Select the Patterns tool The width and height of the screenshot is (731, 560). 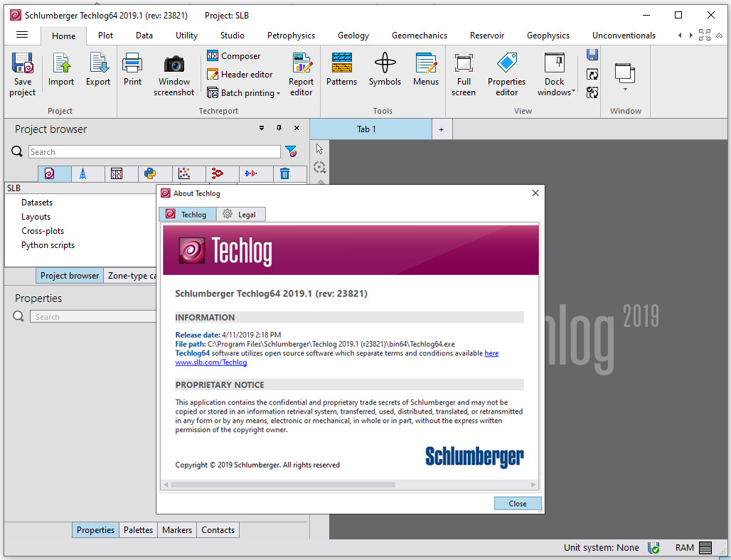click(x=341, y=73)
